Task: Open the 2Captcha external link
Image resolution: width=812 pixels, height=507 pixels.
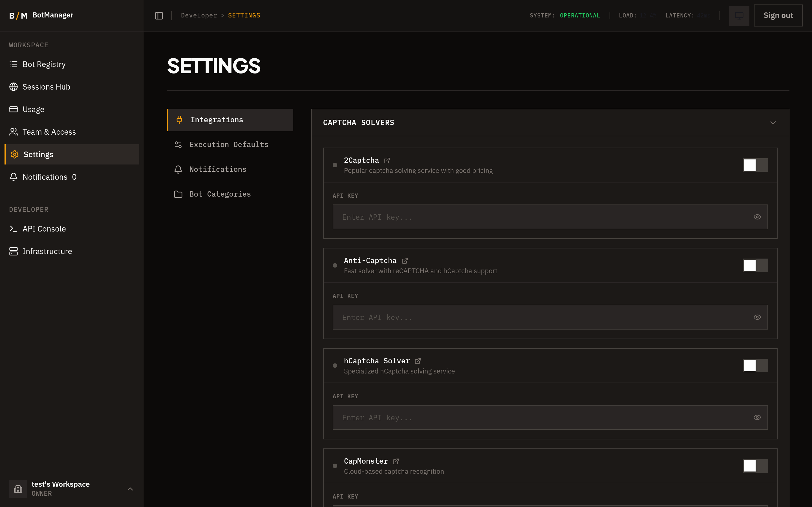Action: pos(387,160)
